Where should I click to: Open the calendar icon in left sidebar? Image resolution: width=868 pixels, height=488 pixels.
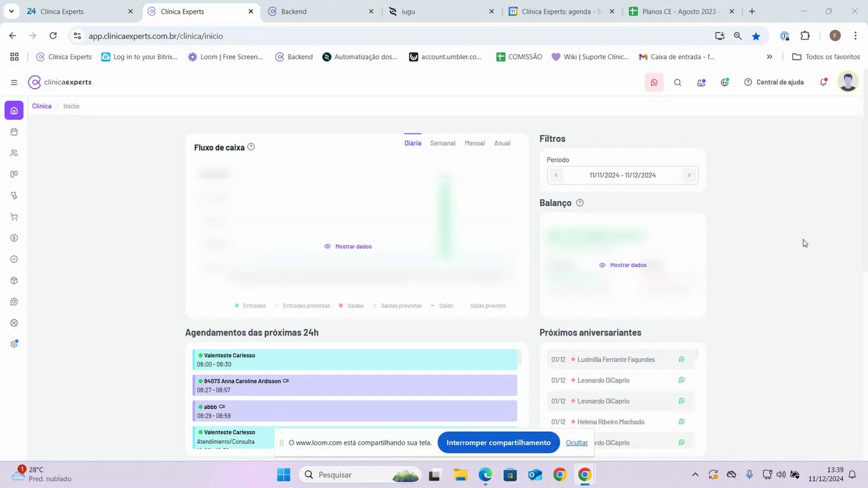click(14, 131)
